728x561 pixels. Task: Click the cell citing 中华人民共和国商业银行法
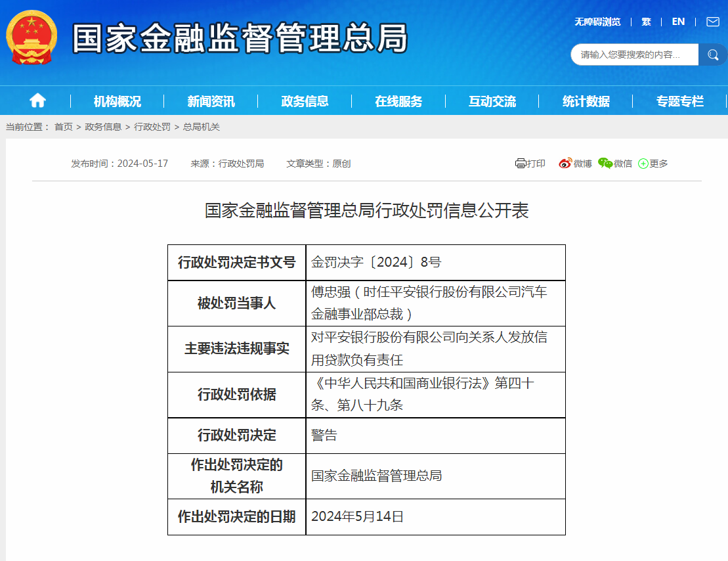(x=435, y=395)
